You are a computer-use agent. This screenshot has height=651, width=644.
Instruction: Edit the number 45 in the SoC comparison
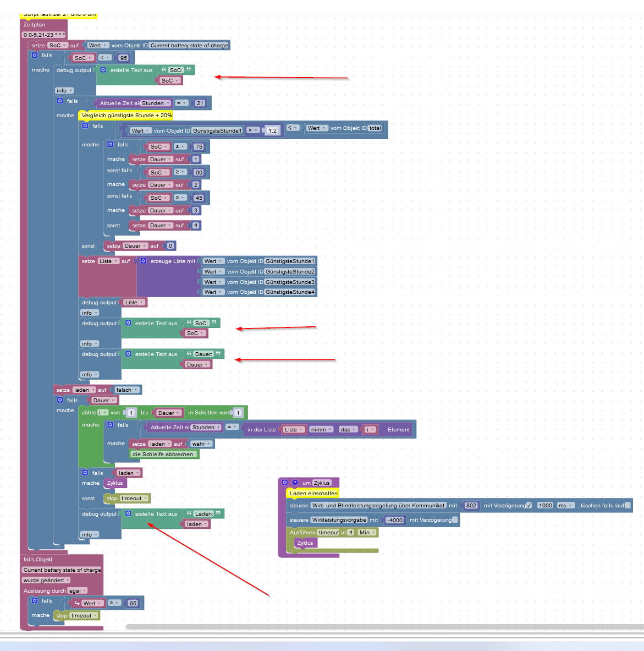coord(199,198)
